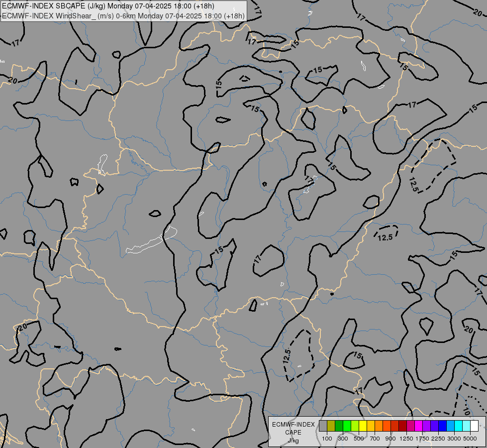Image resolution: width=487 pixels, height=448 pixels.
Task: Pick the dark green legend swatch
Action: click(339, 426)
